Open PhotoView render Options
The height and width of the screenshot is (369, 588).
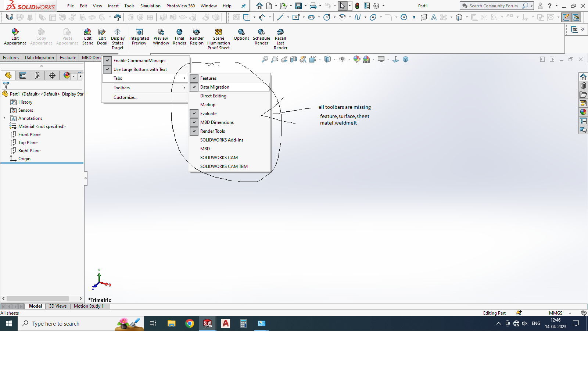(241, 35)
